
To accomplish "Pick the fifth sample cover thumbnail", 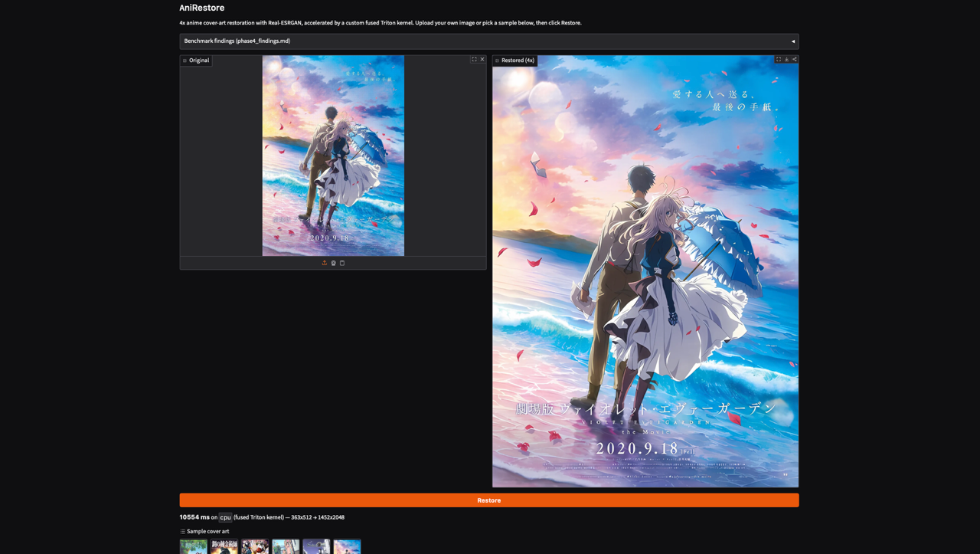I will coord(316,546).
